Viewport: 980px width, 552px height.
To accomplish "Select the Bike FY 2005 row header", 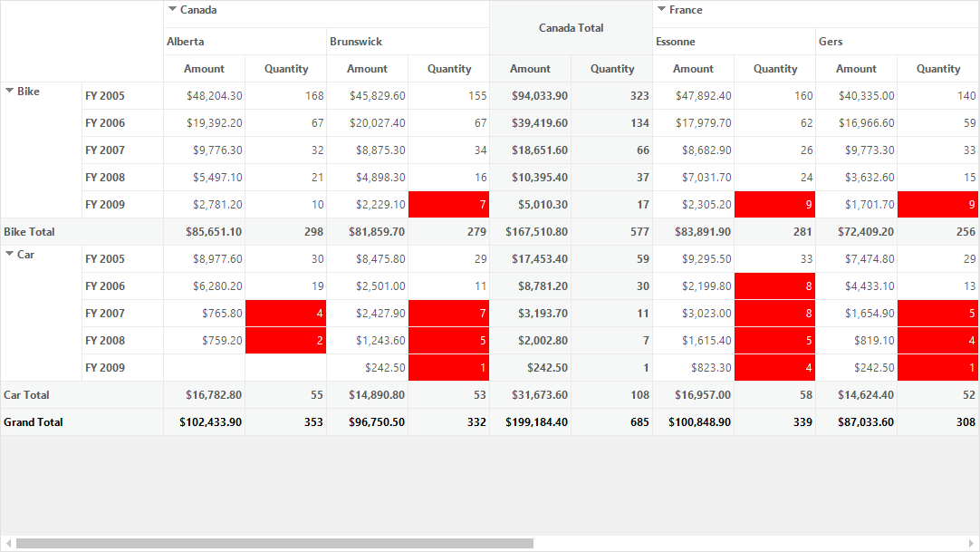I will 122,96.
